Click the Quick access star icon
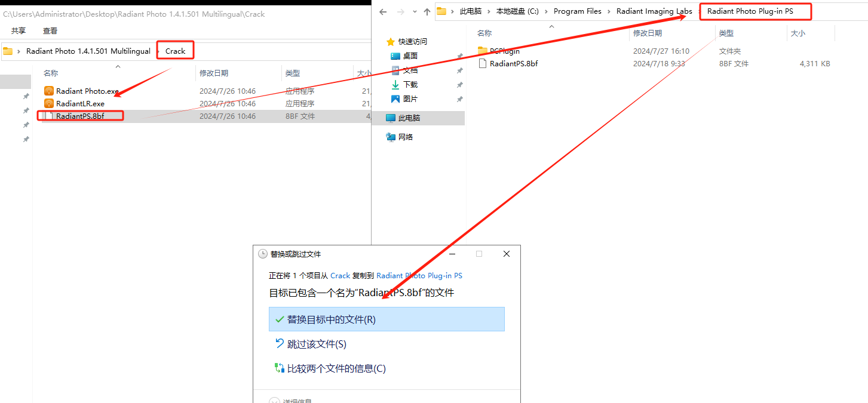 point(391,42)
